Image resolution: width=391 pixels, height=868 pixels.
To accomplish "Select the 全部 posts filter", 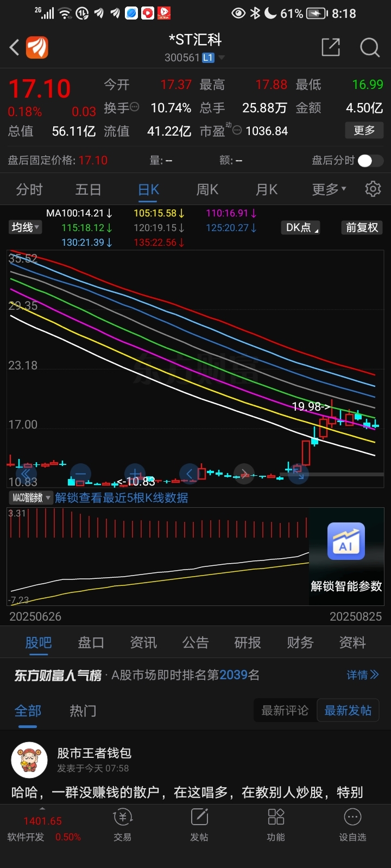I will [28, 711].
